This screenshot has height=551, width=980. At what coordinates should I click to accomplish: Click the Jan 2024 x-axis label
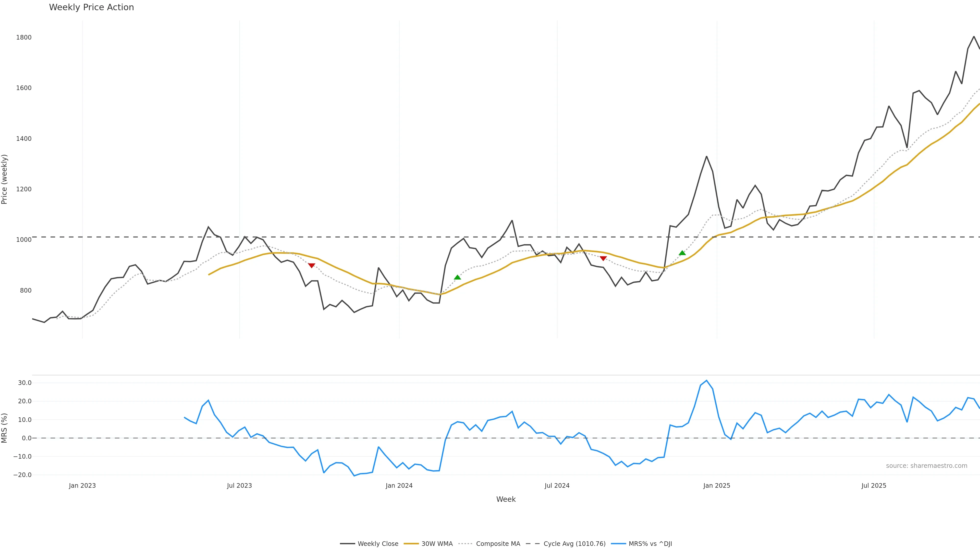tap(399, 486)
